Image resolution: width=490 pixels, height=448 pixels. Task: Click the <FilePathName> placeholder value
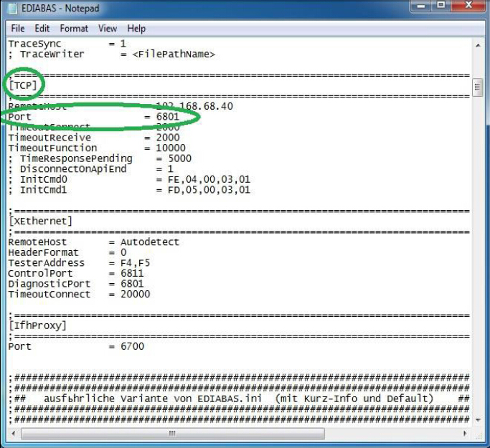click(x=174, y=54)
